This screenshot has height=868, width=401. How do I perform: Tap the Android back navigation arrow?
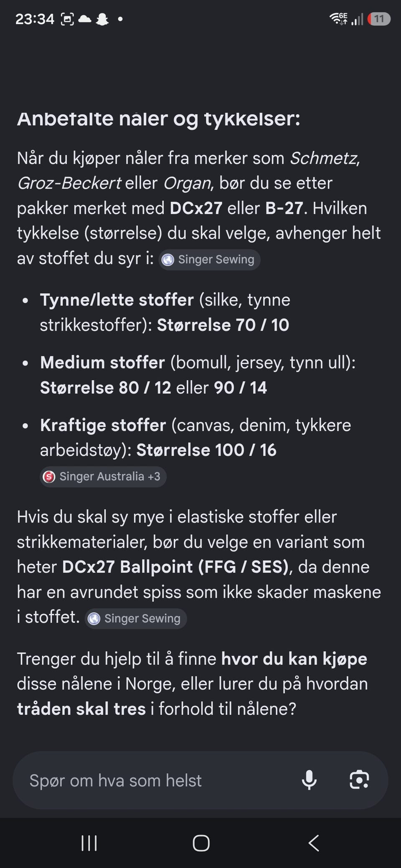pyautogui.click(x=314, y=843)
